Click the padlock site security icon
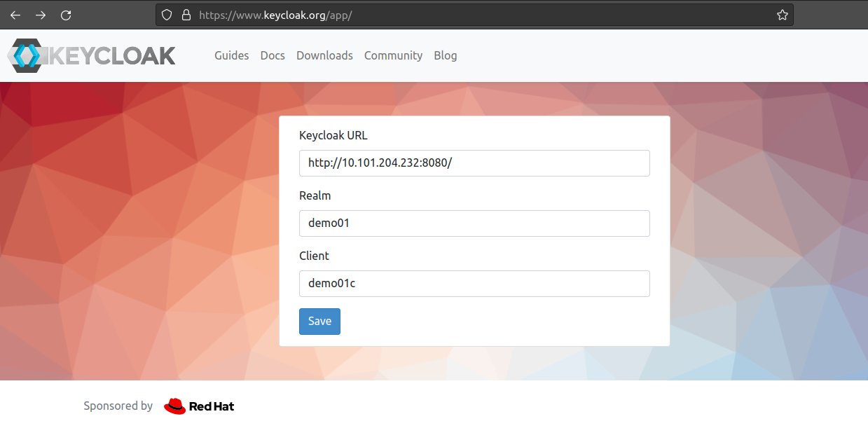 [186, 15]
